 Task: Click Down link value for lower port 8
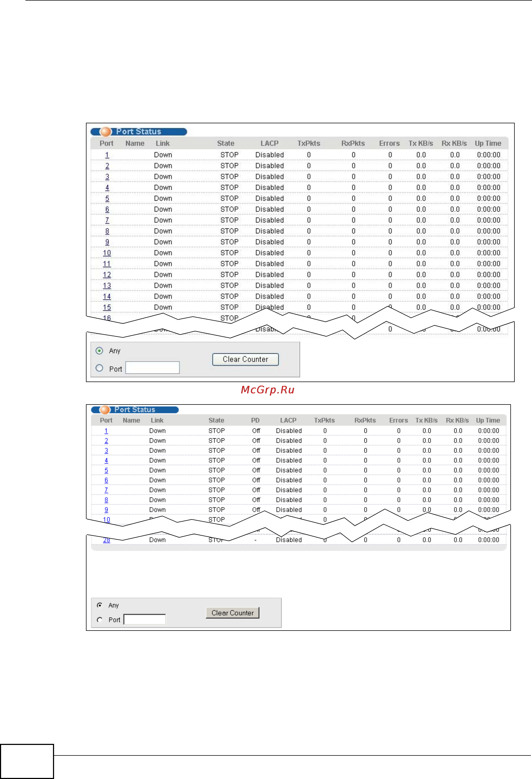pyautogui.click(x=157, y=500)
